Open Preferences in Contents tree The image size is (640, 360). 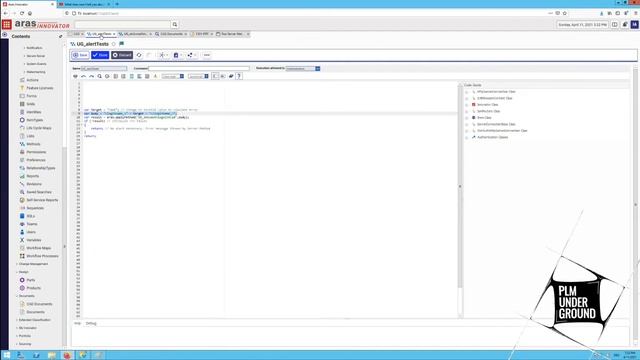point(36,160)
